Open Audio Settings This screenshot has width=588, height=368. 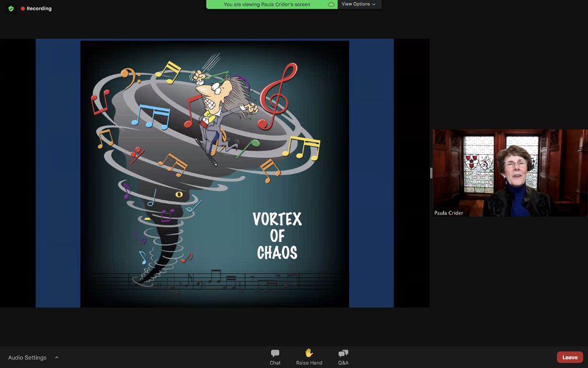pyautogui.click(x=28, y=357)
